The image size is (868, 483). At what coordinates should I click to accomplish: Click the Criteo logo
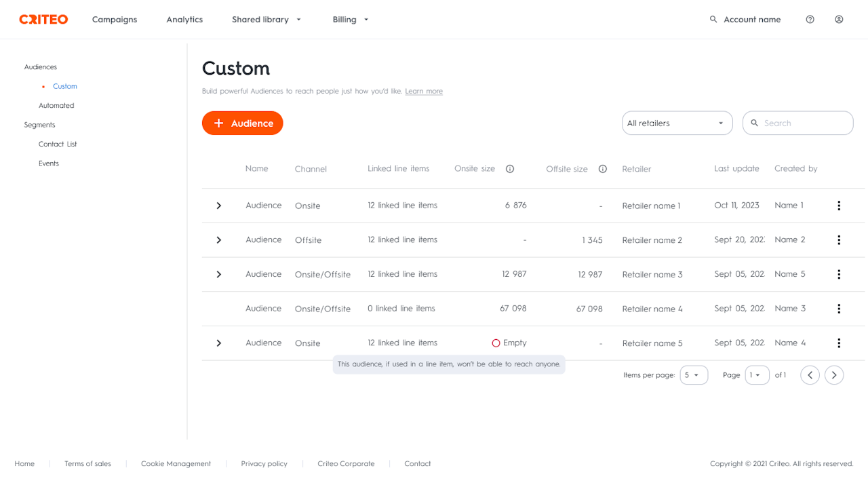click(x=43, y=20)
